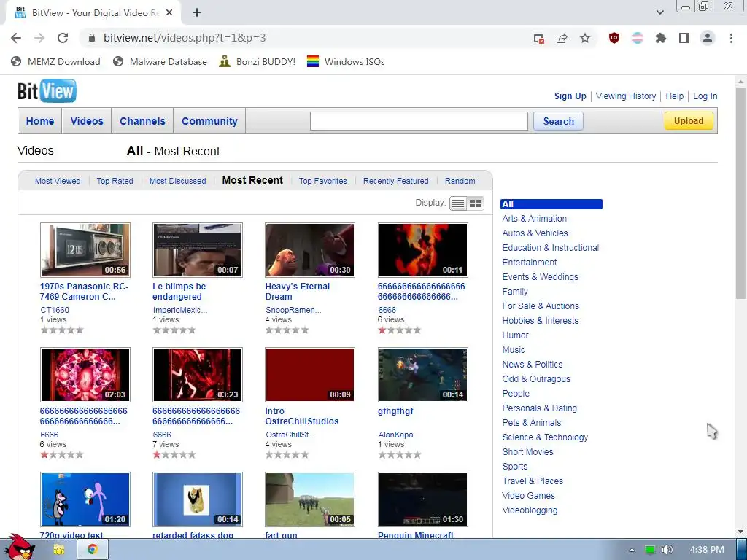Open the Malware Database bookmark
The height and width of the screenshot is (560, 747).
point(160,61)
